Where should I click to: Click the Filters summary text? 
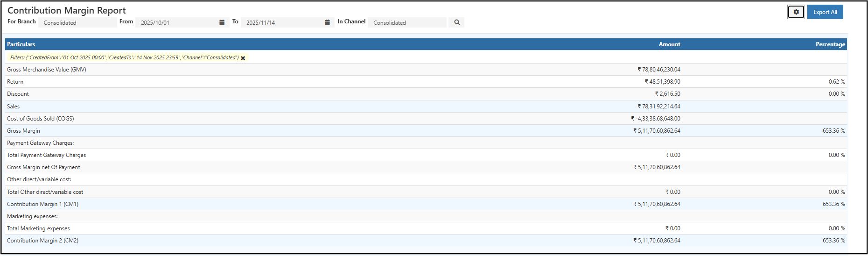point(125,58)
